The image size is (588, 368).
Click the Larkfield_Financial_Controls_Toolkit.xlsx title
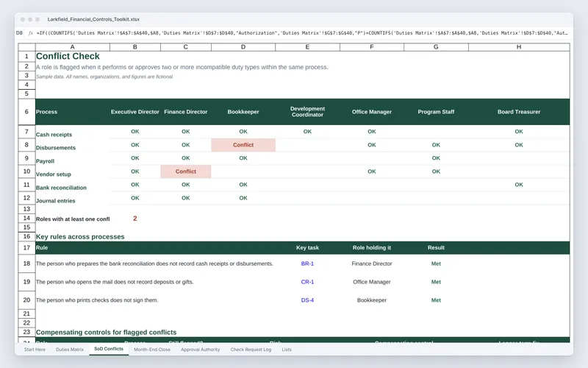pos(93,19)
